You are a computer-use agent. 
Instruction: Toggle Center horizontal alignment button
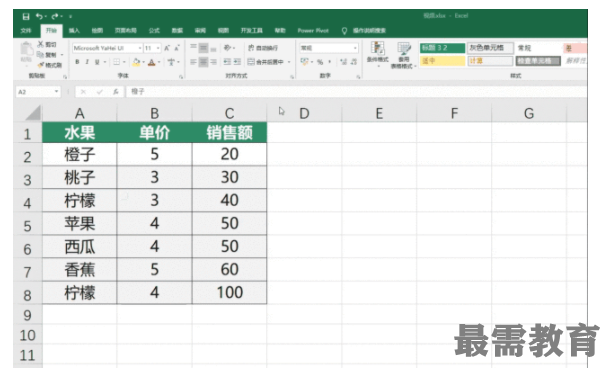coord(203,62)
